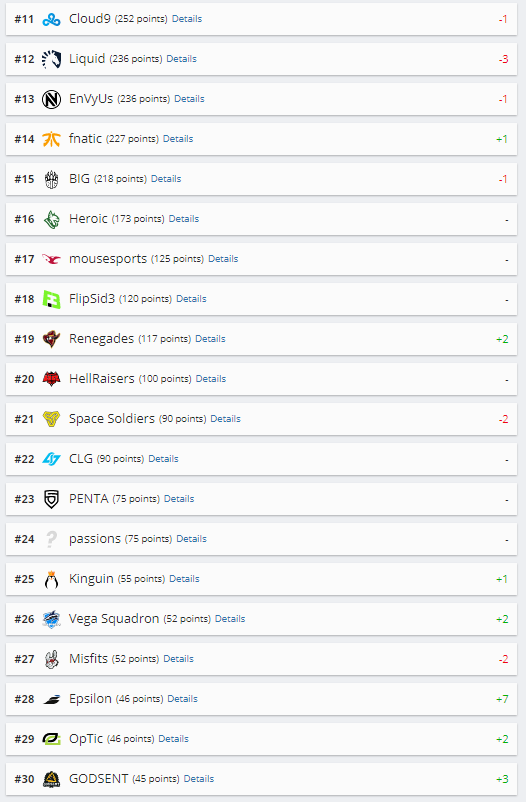The height and width of the screenshot is (802, 526).
Task: Show Details for mousesports
Action: tap(223, 259)
